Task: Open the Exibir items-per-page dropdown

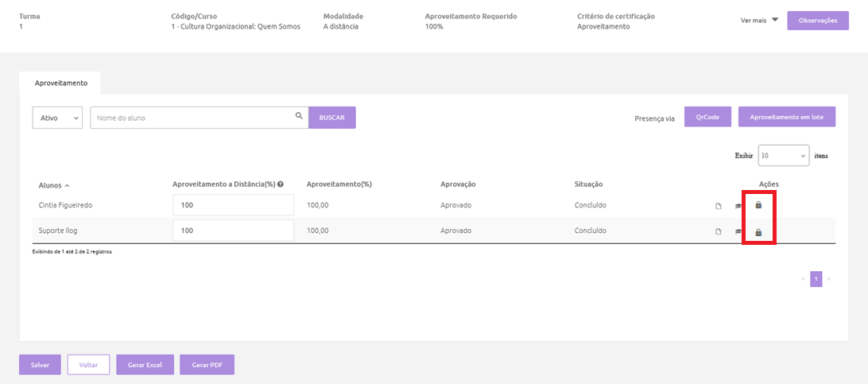Action: coord(783,156)
